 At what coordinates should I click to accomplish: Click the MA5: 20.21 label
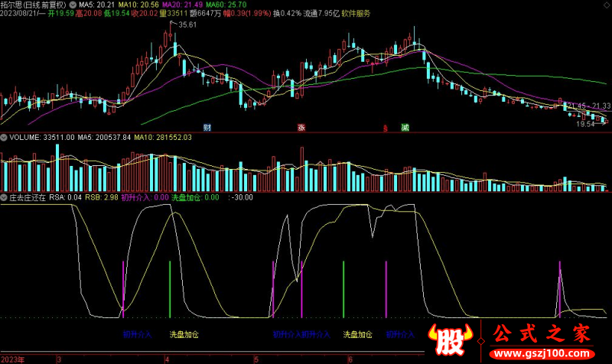(x=97, y=5)
